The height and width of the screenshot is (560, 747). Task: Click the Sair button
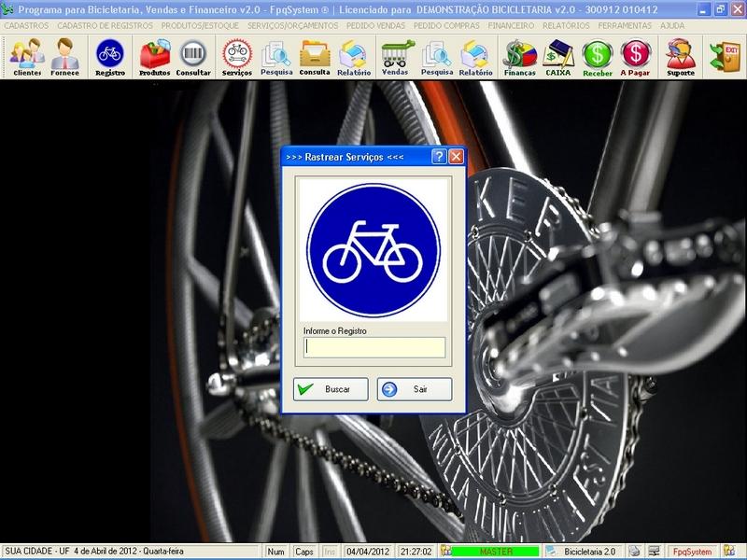point(415,389)
